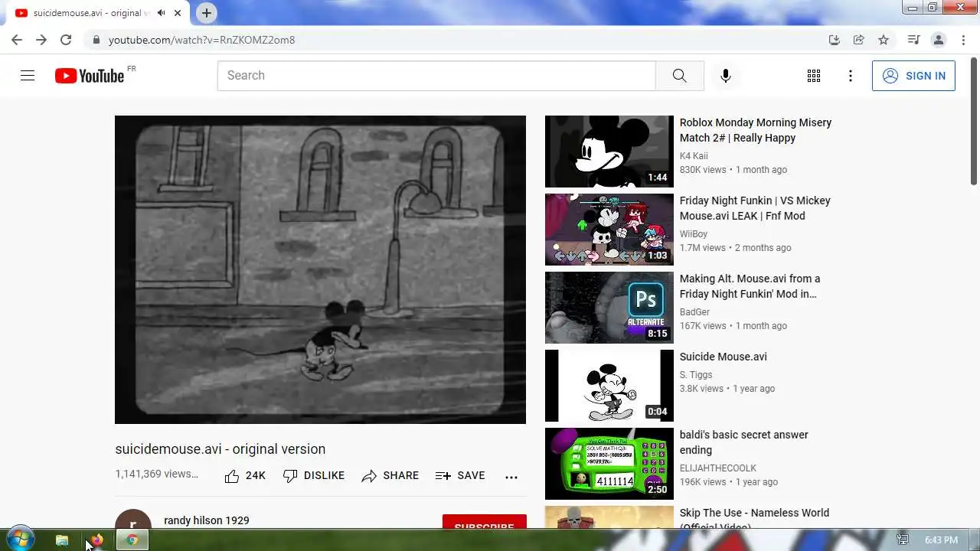Share the suicidemouse.avi video

(x=390, y=476)
